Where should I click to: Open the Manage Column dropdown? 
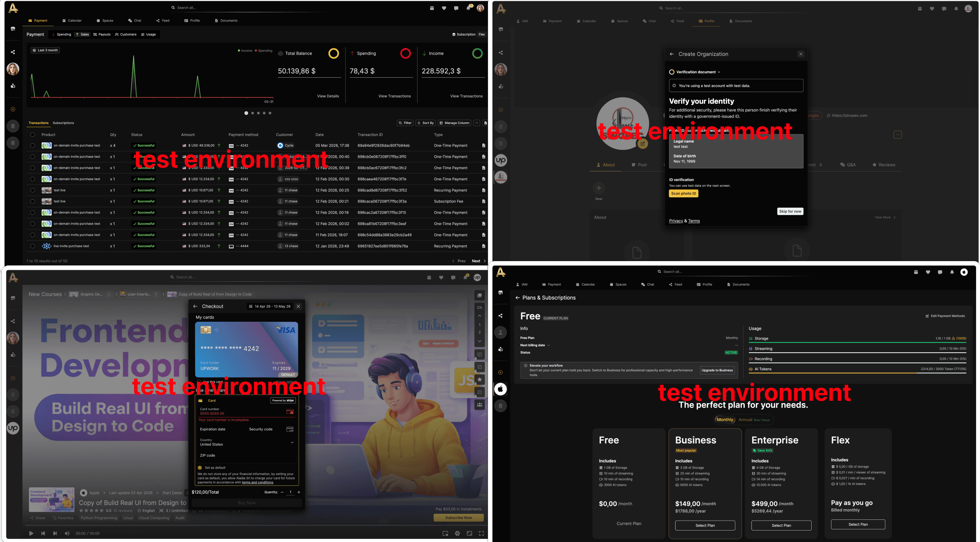point(454,123)
